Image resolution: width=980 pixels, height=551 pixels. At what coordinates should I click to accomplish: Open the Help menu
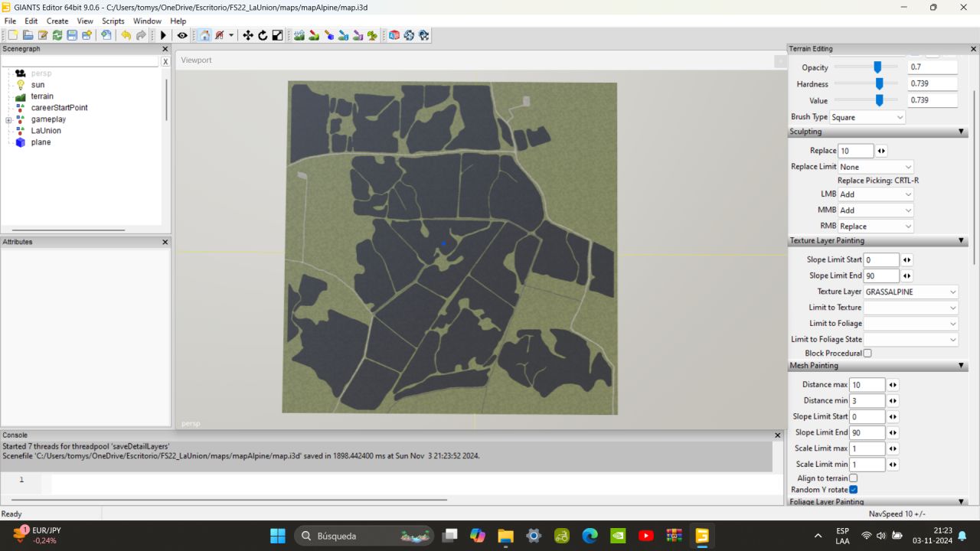pyautogui.click(x=178, y=21)
